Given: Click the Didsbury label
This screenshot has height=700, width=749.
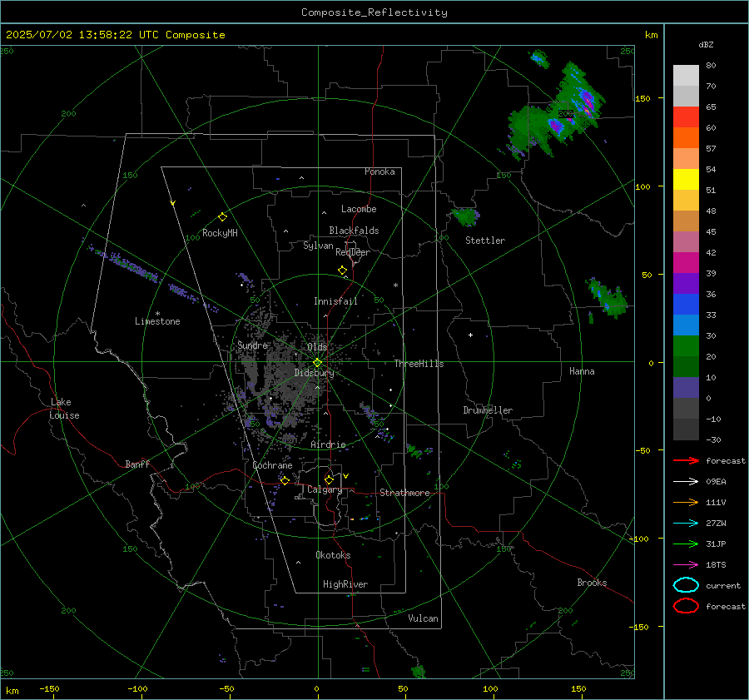Looking at the screenshot, I should pos(314,373).
